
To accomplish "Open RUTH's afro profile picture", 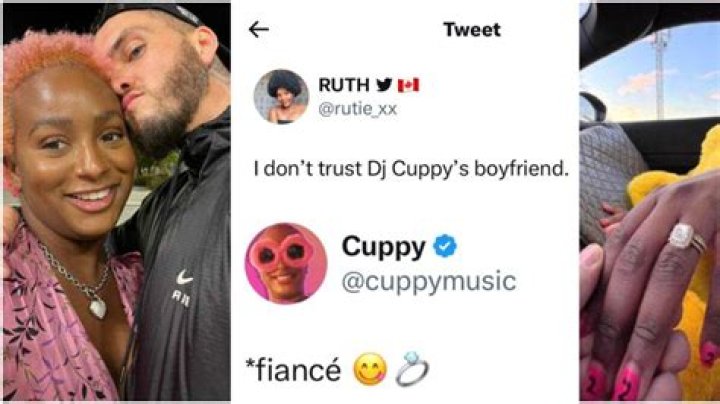I will click(281, 96).
